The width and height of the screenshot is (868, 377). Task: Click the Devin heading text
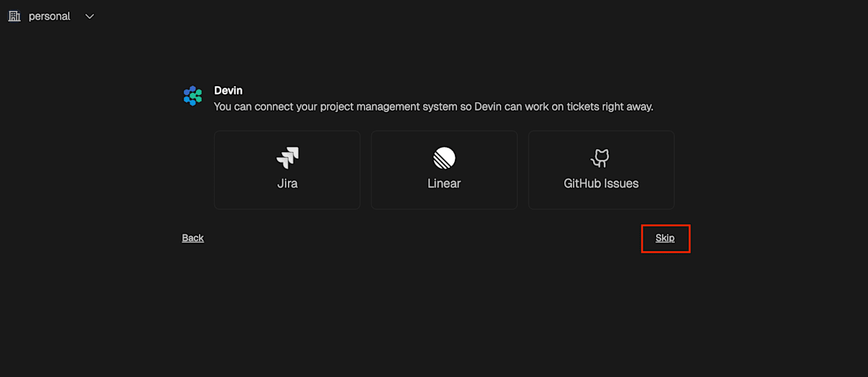coord(229,90)
